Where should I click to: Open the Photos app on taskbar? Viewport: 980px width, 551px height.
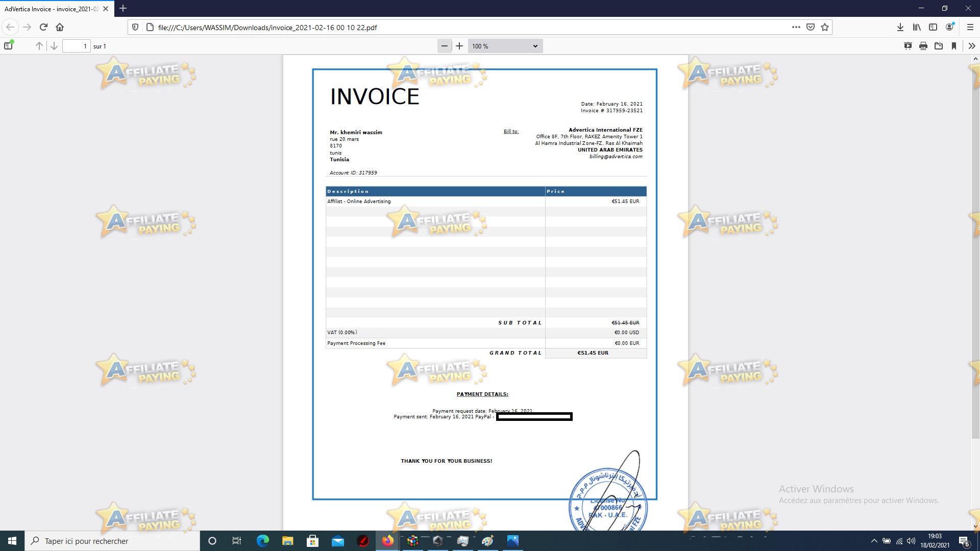513,541
